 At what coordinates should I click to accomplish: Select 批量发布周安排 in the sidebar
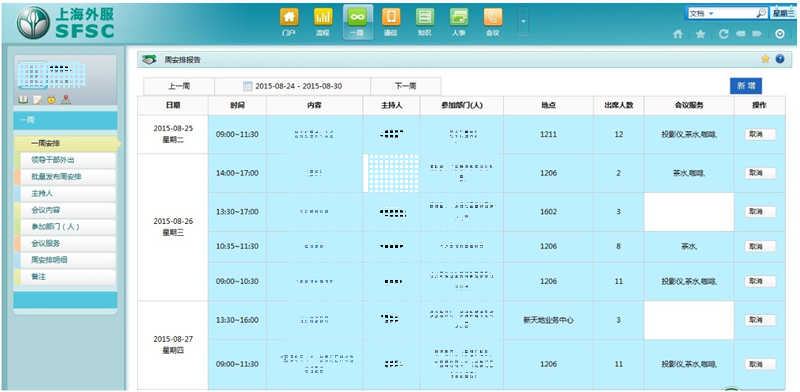point(65,177)
